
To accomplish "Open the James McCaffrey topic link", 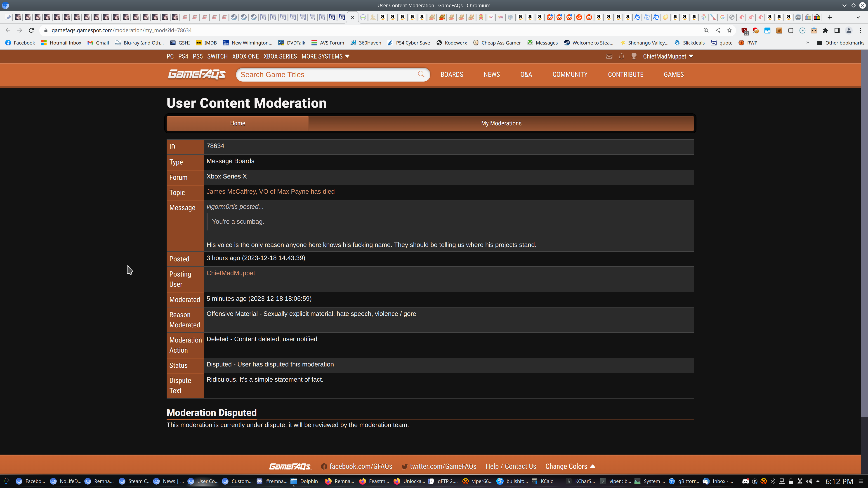I will click(x=270, y=192).
